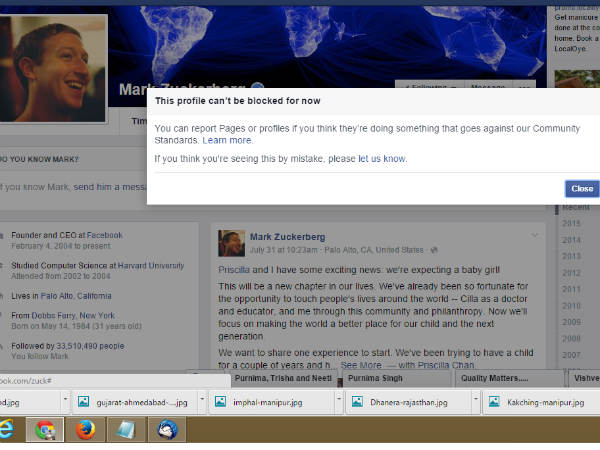Click the sponsored ad thumbnail image
600x450 pixels.
point(577,79)
